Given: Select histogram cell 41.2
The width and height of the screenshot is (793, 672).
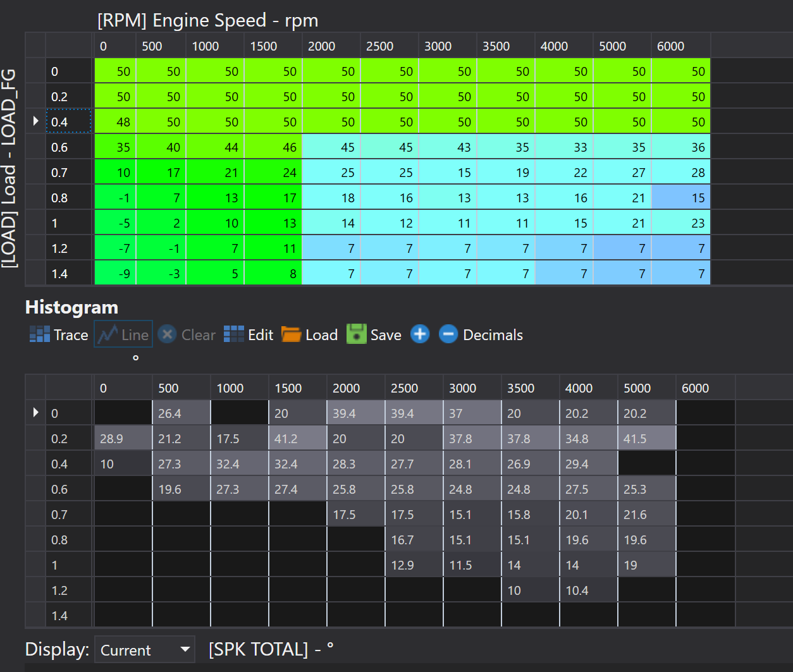Looking at the screenshot, I should coord(298,438).
